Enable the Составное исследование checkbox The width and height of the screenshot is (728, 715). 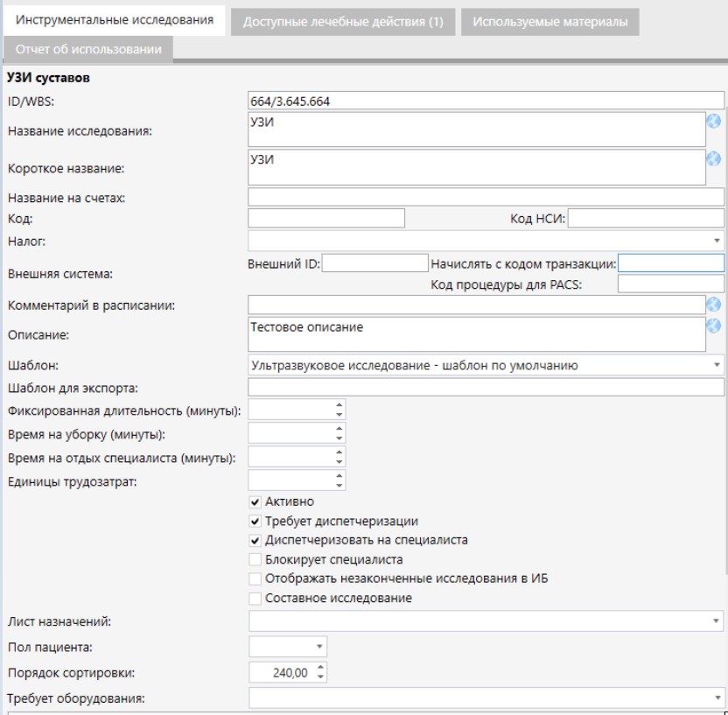tap(255, 599)
